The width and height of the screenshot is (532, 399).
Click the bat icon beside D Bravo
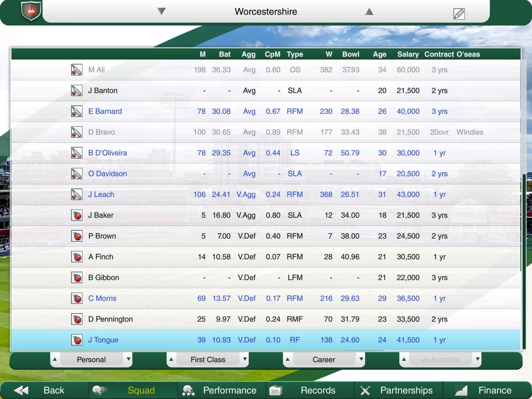77,132
